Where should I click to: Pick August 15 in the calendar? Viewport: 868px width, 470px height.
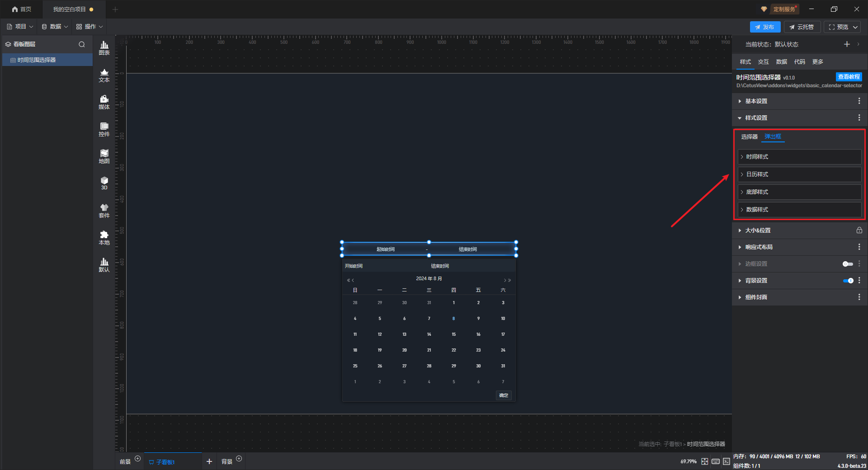coord(453,334)
